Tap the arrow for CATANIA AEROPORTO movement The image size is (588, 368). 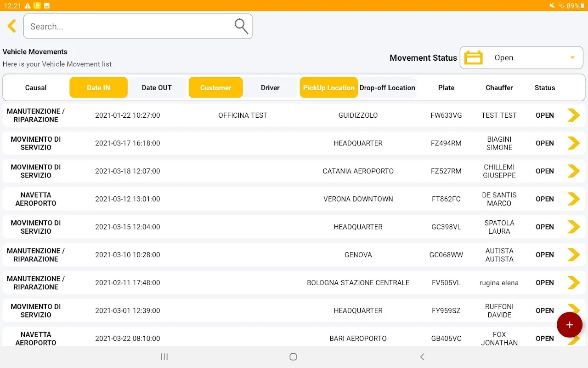point(573,171)
